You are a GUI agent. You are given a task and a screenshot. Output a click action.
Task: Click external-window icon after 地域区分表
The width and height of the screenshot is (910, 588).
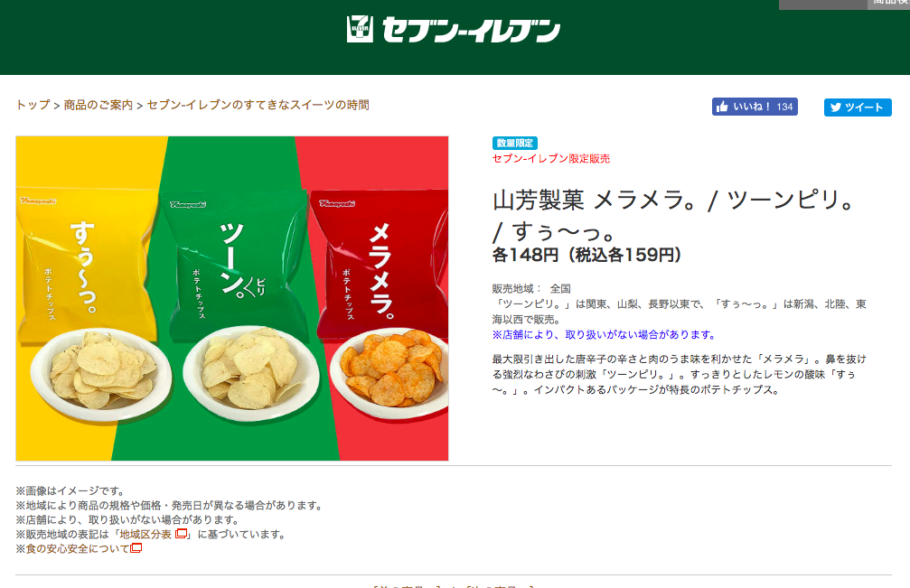(x=181, y=534)
